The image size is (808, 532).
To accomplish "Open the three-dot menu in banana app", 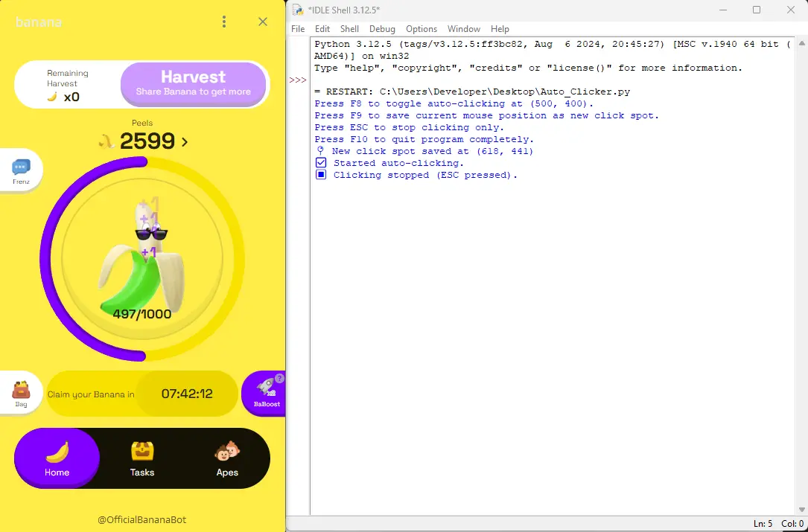I will (x=223, y=22).
